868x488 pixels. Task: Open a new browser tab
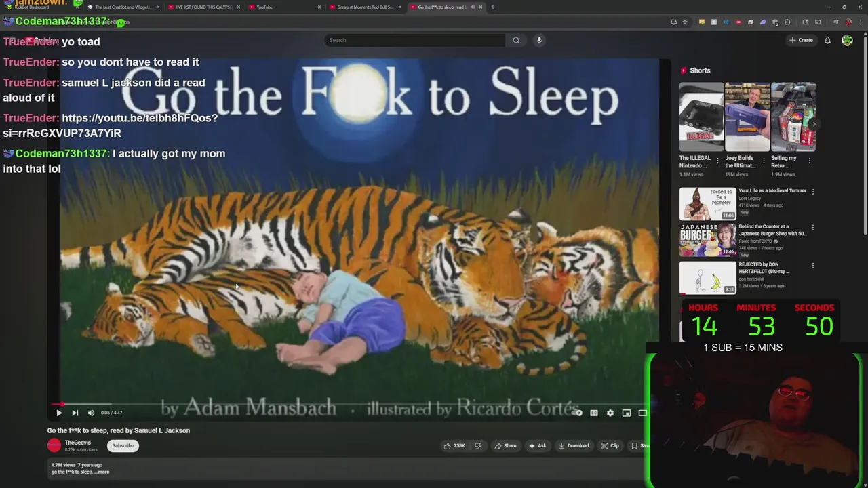[x=493, y=7]
